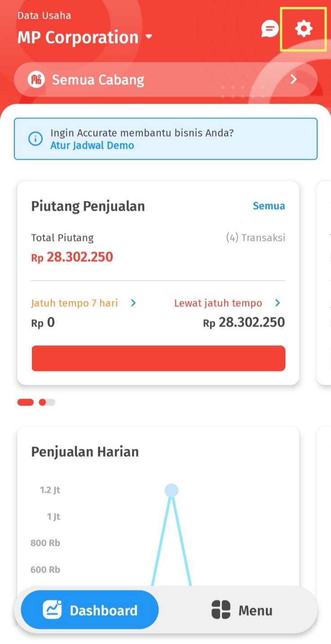The image size is (331, 644).
Task: Tap the red receivables progress bar
Action: tap(158, 358)
